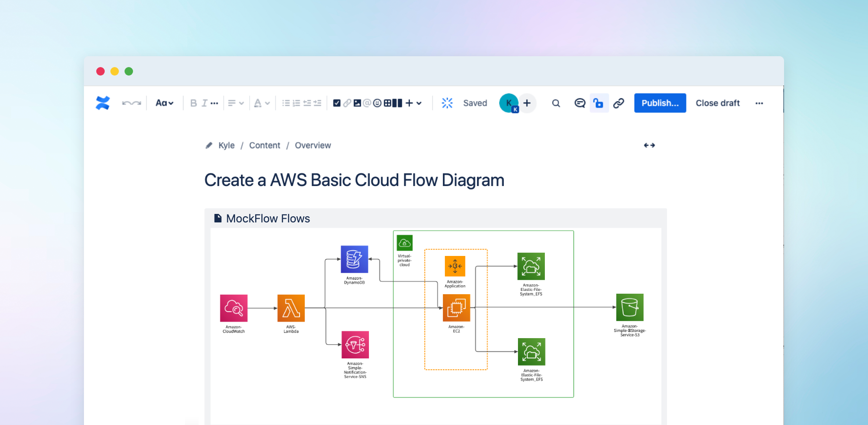Image resolution: width=868 pixels, height=425 pixels.
Task: Open Kyle's K avatar
Action: 509,103
